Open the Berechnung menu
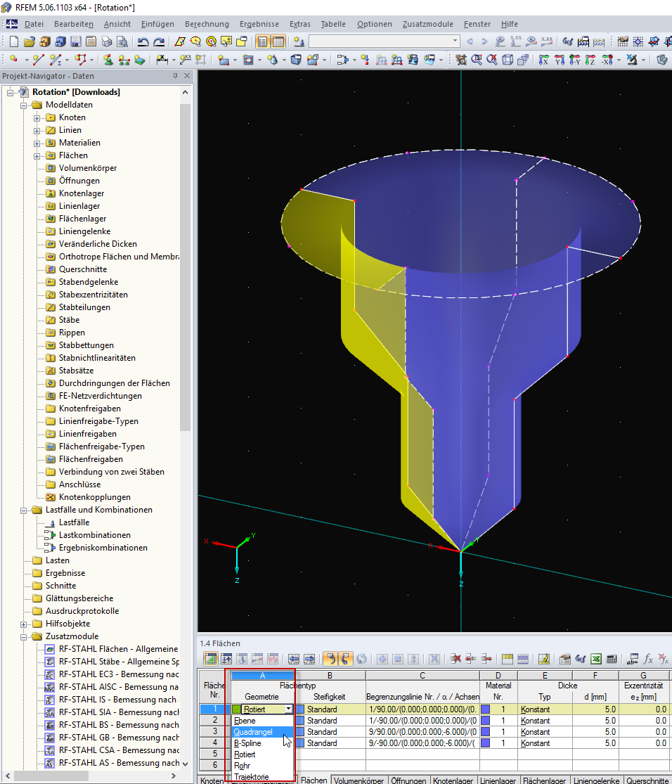The width and height of the screenshot is (672, 784). coord(207,24)
